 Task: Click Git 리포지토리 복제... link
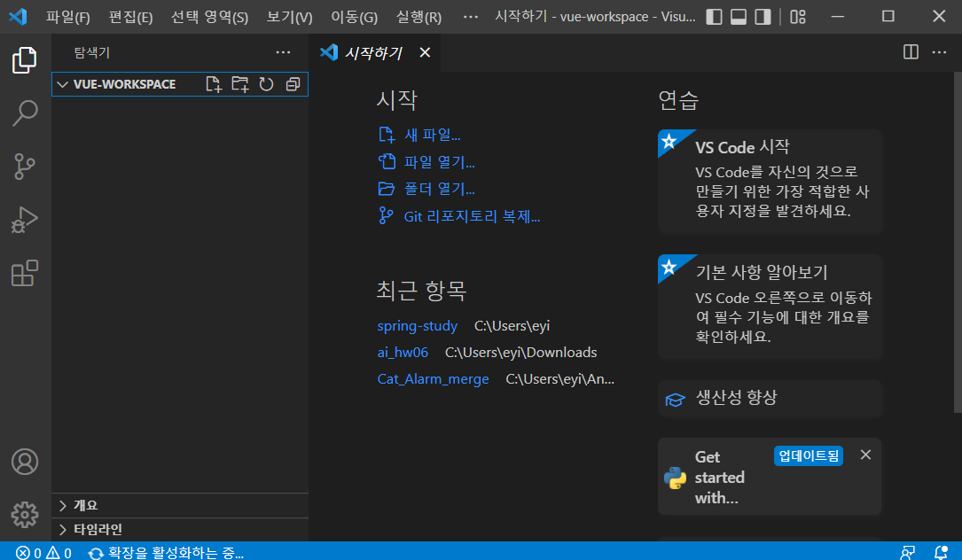pos(459,216)
